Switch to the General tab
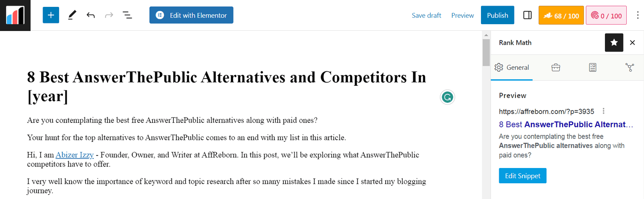Viewport: 644px width, 199px height. coord(512,68)
